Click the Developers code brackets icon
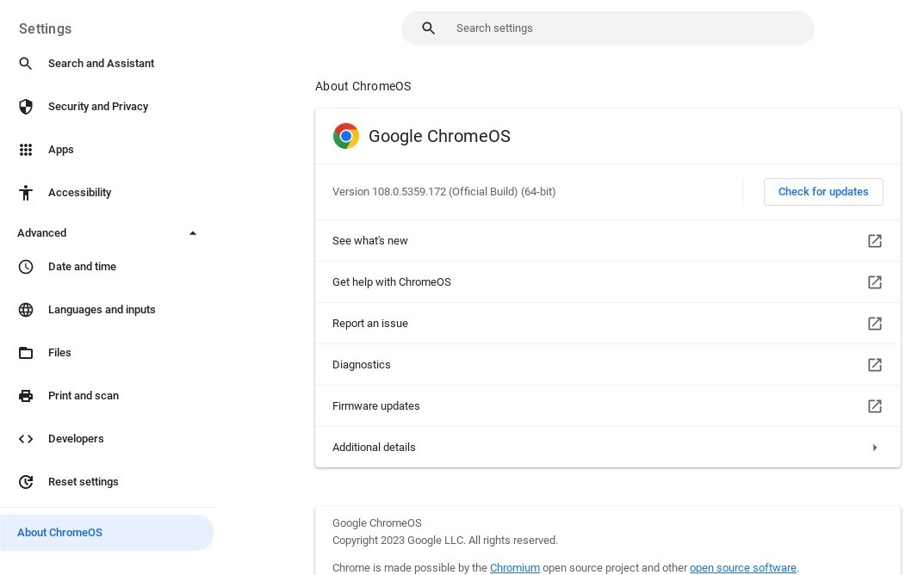Image resolution: width=924 pixels, height=575 pixels. click(x=26, y=439)
